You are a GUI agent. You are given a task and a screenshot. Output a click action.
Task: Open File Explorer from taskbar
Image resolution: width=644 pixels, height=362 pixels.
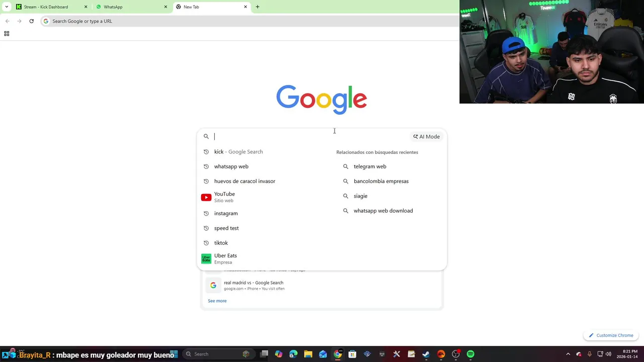click(308, 354)
